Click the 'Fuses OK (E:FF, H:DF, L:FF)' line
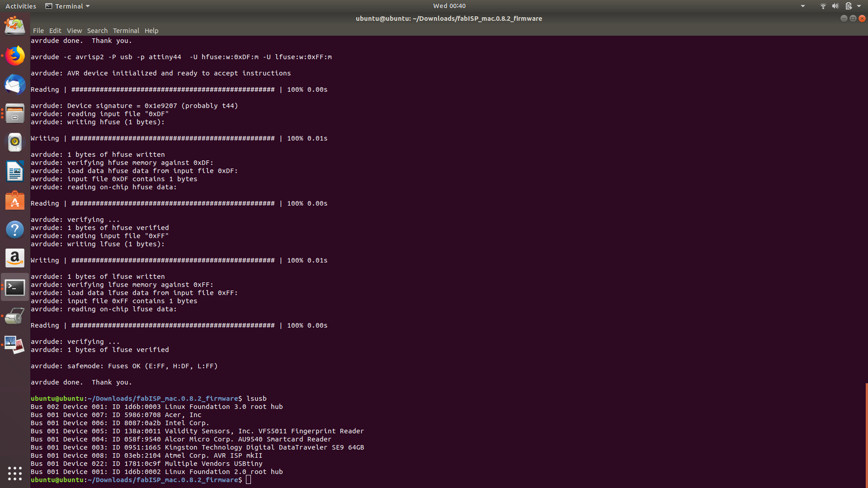Screen dimensions: 868x488 coord(124,366)
